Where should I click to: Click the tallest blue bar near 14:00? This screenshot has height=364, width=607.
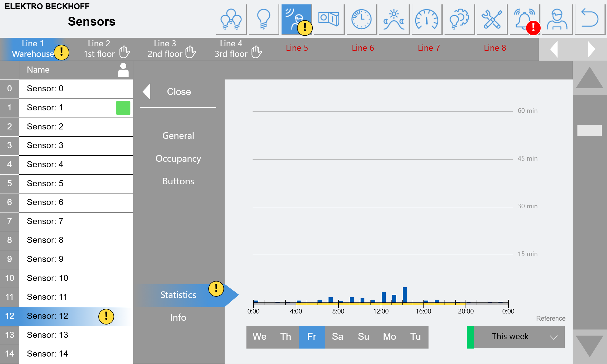[405, 295]
